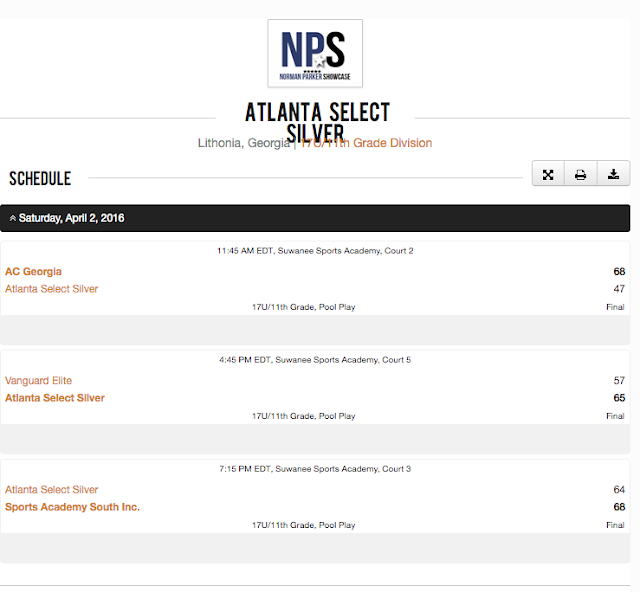Click the Atlanta Select Silver page title
640x592 pixels.
316,122
